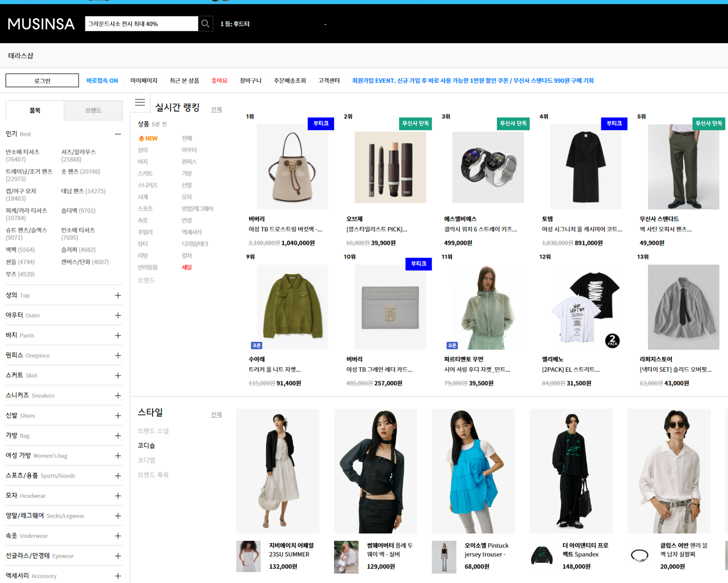Click price 1,040,000원 of Burberry bag
Viewport: 728px width, 583px height.
(x=298, y=243)
